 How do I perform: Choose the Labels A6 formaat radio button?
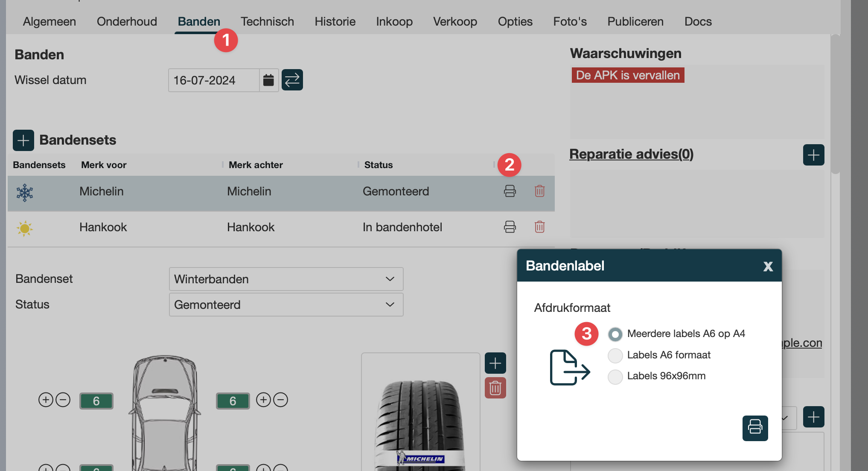[x=615, y=355]
